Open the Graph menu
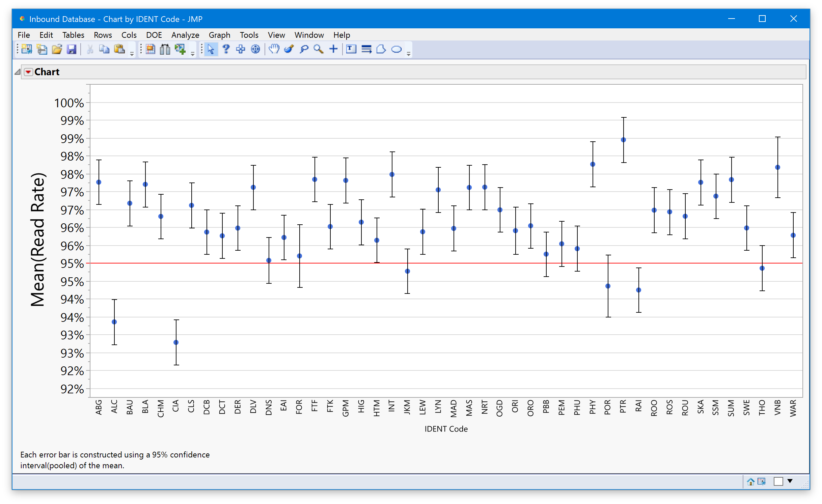This screenshot has width=822, height=504. coord(219,35)
